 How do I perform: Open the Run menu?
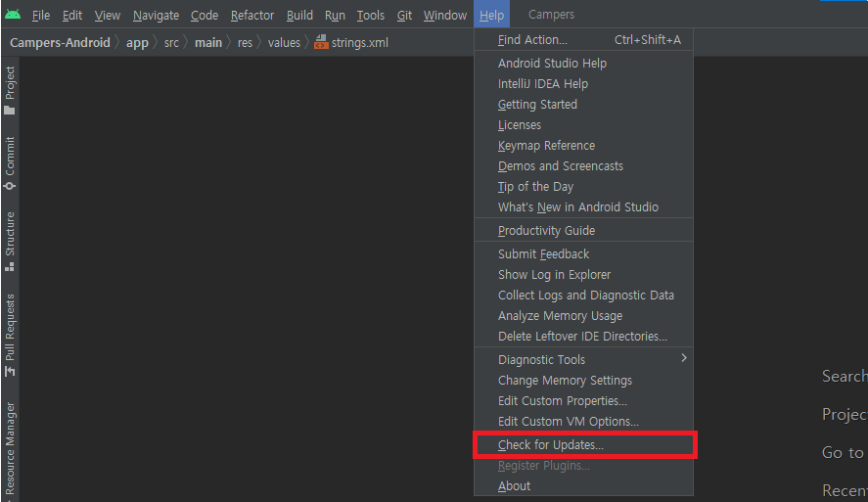[x=335, y=15]
